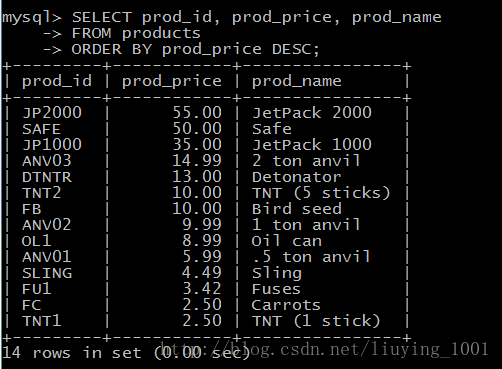Click the prod_name column header
The image size is (502, 369).
coord(297,81)
